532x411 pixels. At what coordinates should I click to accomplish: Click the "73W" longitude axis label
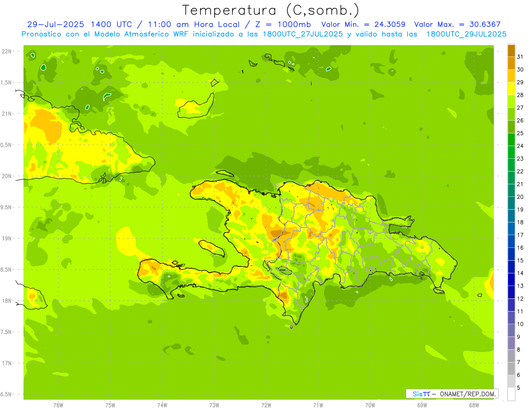(x=214, y=405)
